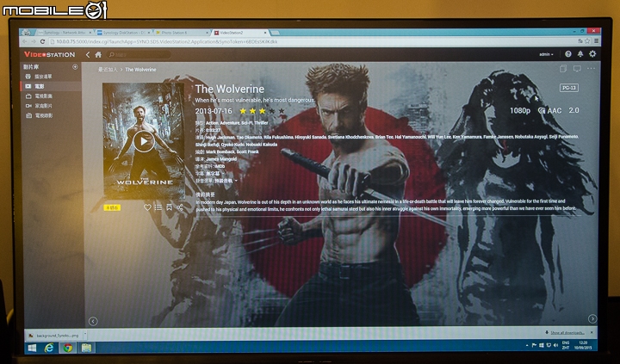Click the Video Station search field

click(139, 54)
